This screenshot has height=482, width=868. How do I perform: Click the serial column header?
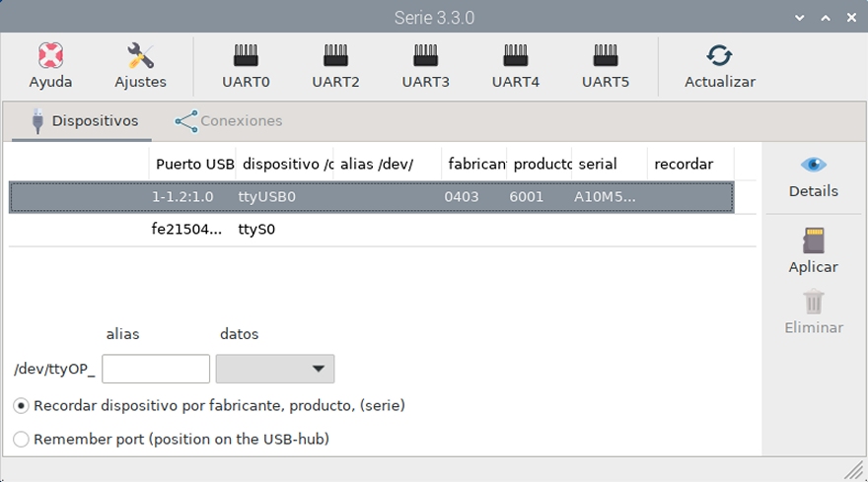pos(608,164)
